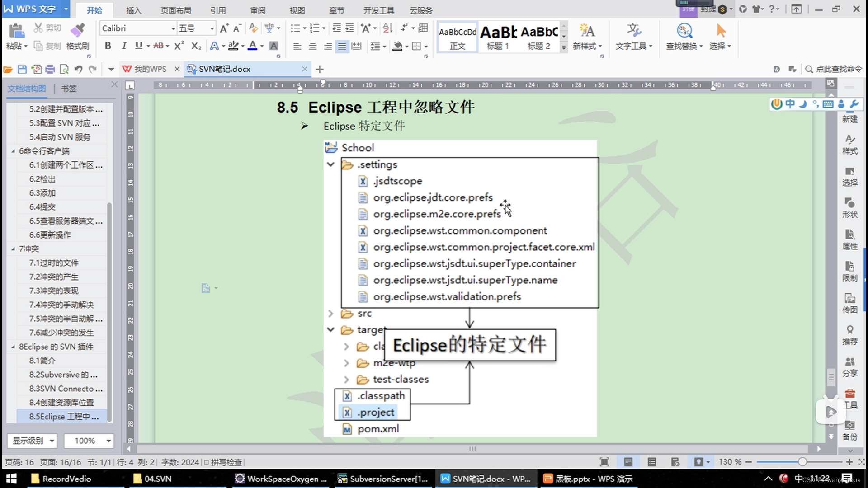Open SubversionServer window from taskbar
Viewport: 868px width, 488px height.
click(x=383, y=479)
